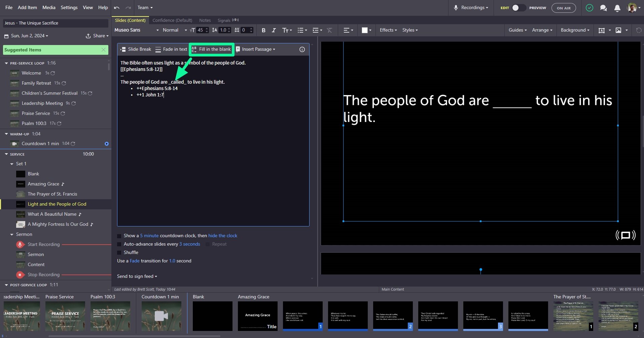The image size is (644, 338).
Task: Open the Guides dropdown
Action: 517,30
